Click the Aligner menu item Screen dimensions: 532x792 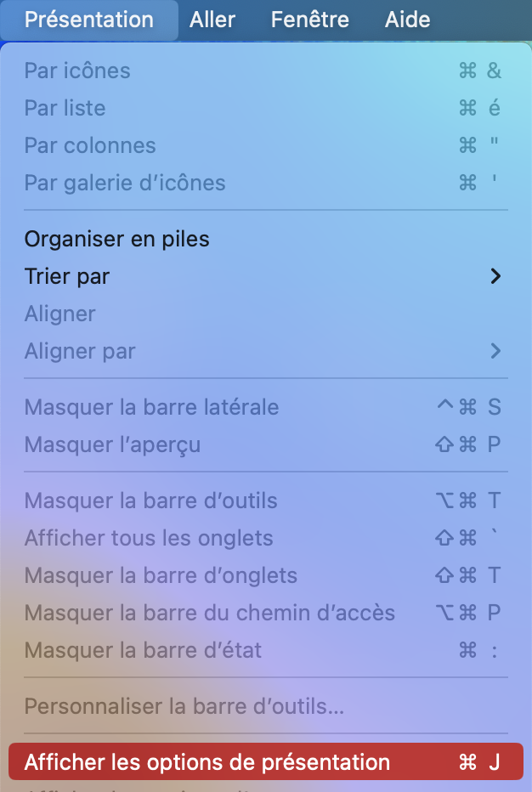[60, 314]
